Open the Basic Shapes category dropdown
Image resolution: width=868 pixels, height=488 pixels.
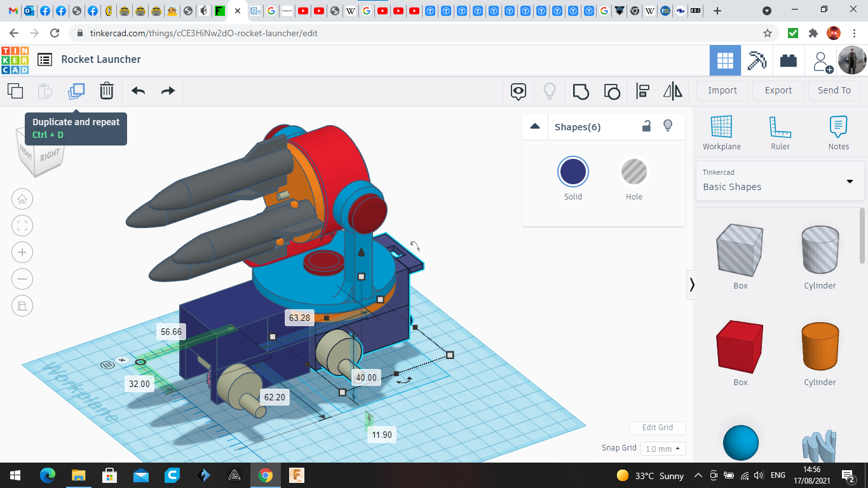[x=780, y=180]
